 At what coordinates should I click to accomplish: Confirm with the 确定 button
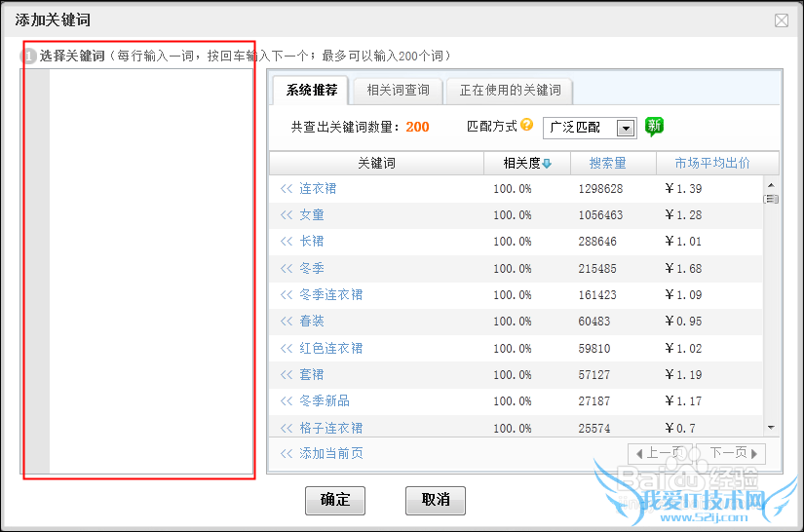click(335, 500)
